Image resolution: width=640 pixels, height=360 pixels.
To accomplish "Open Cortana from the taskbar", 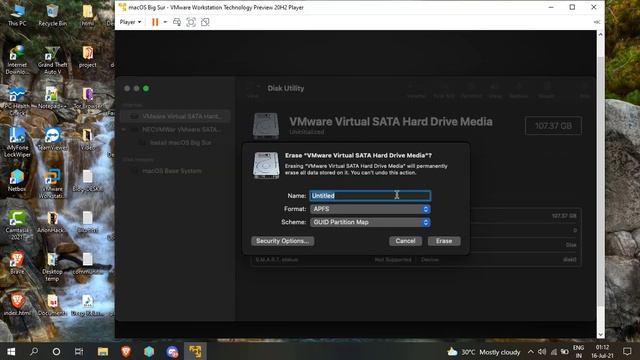I will (56, 351).
